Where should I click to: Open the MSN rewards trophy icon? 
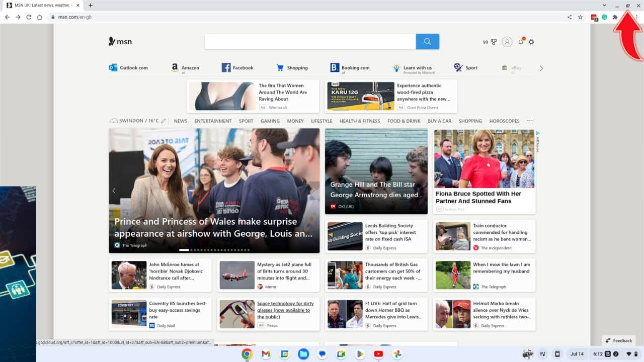pyautogui.click(x=494, y=42)
